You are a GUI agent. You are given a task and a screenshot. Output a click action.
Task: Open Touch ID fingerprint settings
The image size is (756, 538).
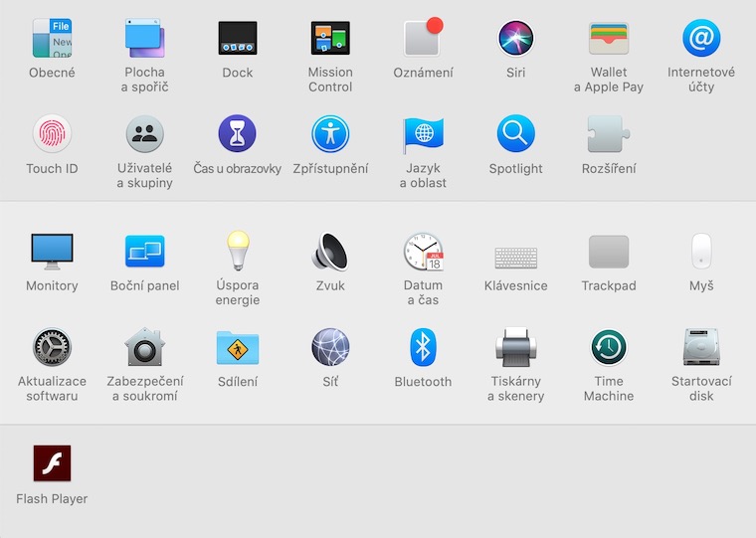coord(52,133)
